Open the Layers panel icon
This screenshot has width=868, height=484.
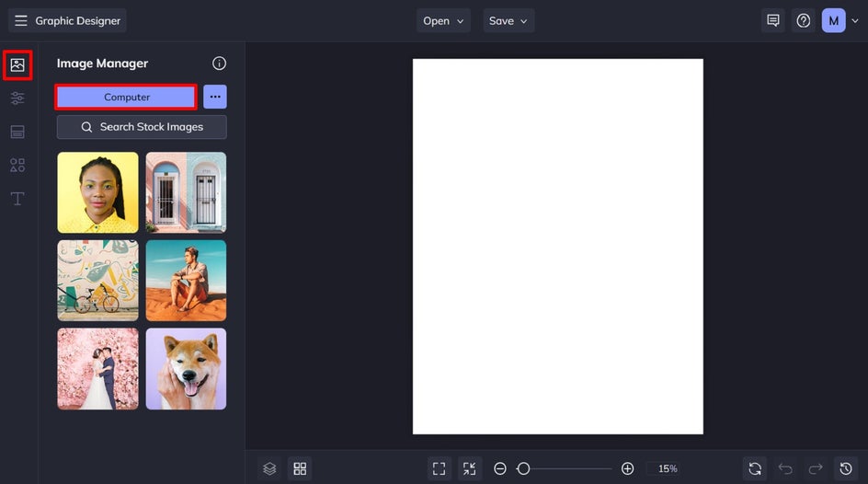269,468
